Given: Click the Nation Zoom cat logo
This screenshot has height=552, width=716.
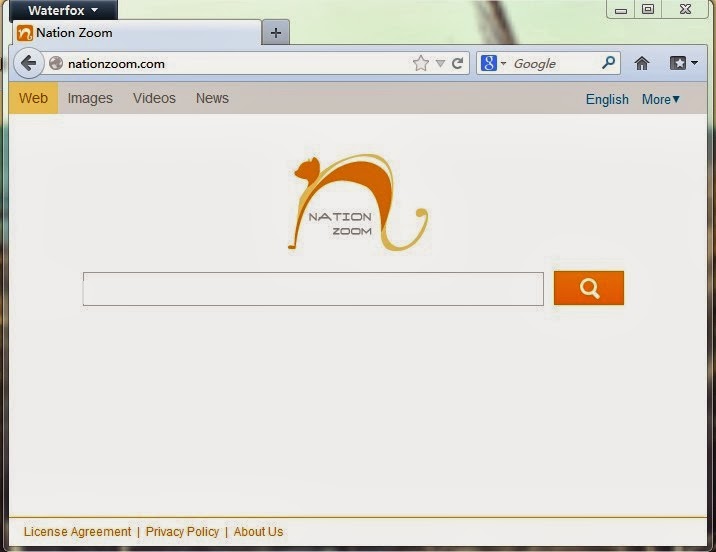Looking at the screenshot, I should coord(358,202).
